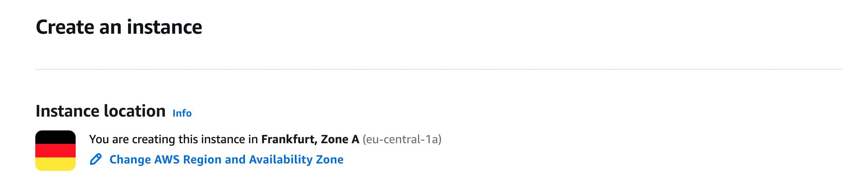Viewport: 868px width, 184px height.
Task: Click the words 'Availability Zone' in the link
Action: pos(296,159)
